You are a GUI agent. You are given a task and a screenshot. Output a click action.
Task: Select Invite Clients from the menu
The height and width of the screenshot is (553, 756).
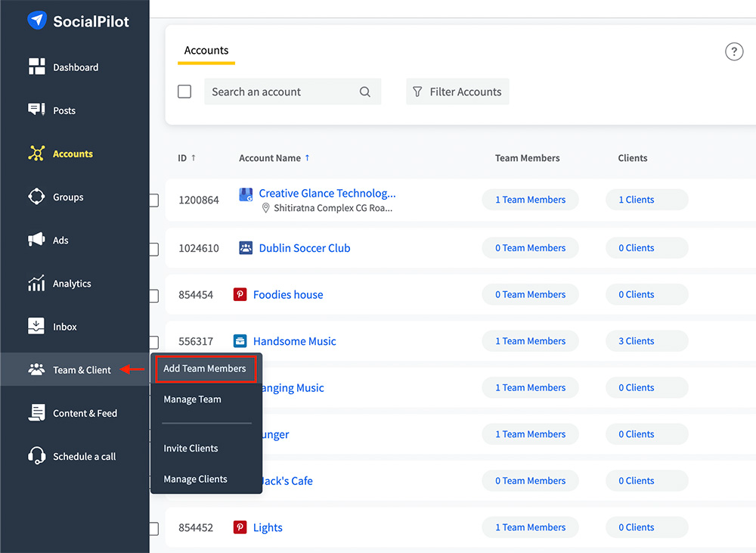(191, 449)
